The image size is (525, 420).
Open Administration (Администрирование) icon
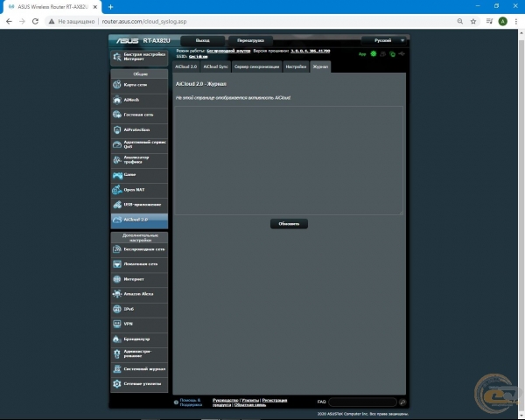point(117,353)
